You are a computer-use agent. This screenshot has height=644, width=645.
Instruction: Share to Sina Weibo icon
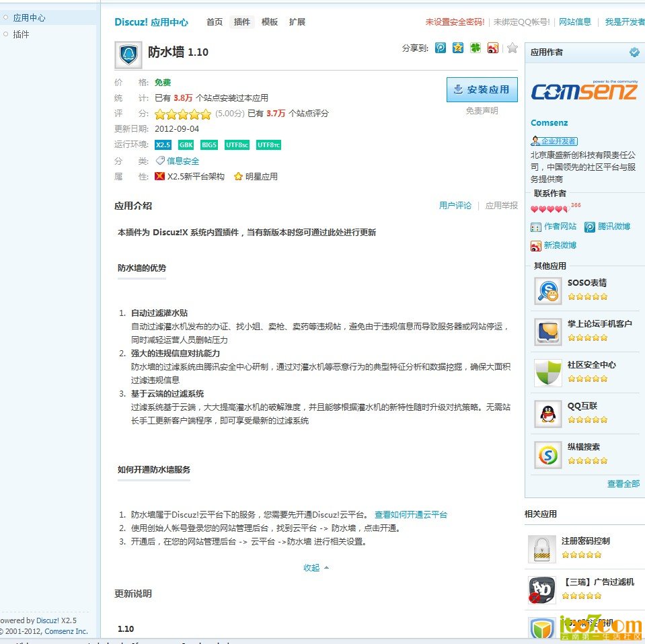493,48
